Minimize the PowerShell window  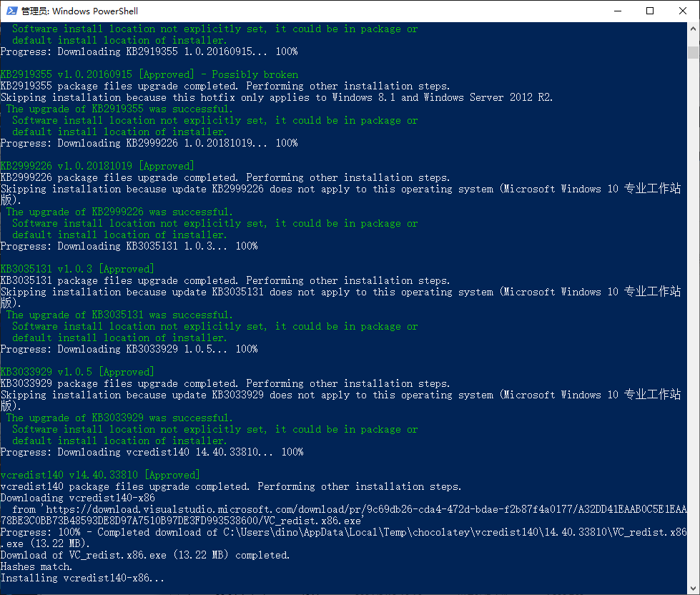pos(617,11)
